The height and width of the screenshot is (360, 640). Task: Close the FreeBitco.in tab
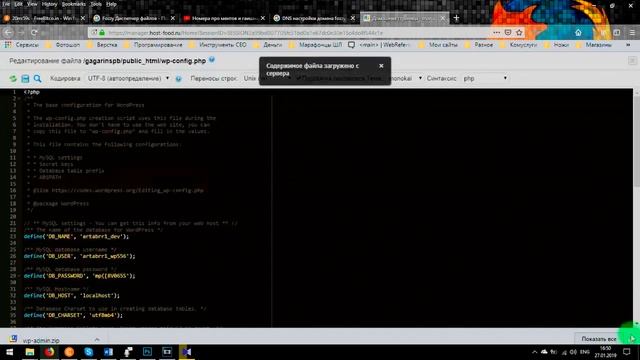coord(83,18)
